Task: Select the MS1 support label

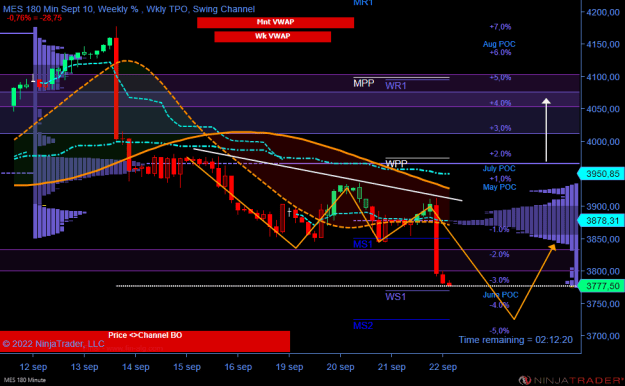Action: [363, 244]
